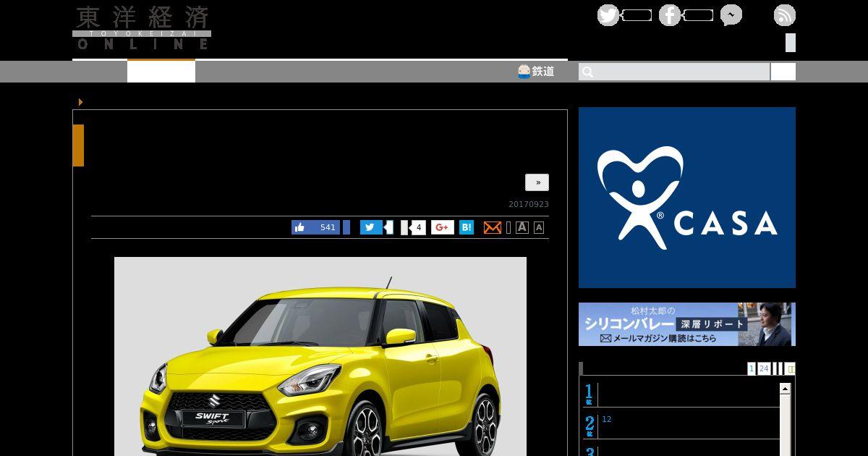Select the ranking tab labeled 24
This screenshot has width=868, height=456.
point(764,368)
